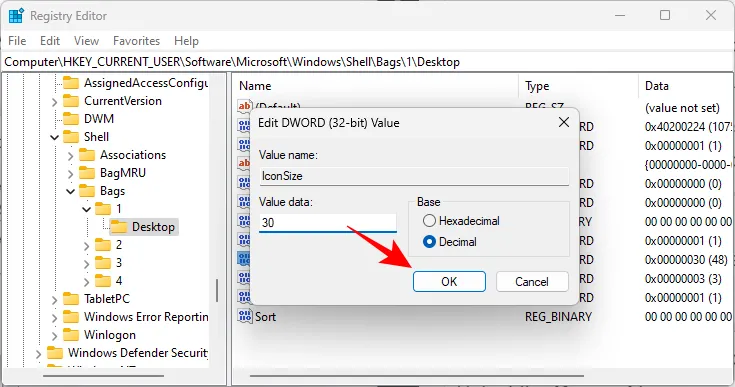735x387 pixels.
Task: Collapse the Bags tree node
Action: point(70,191)
